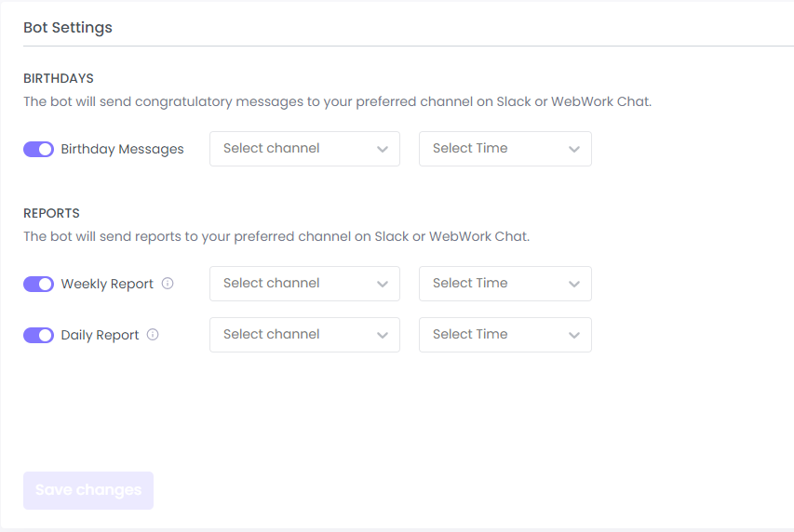This screenshot has width=794, height=532.
Task: Expand the Daily Report channel selector
Action: pyautogui.click(x=304, y=335)
